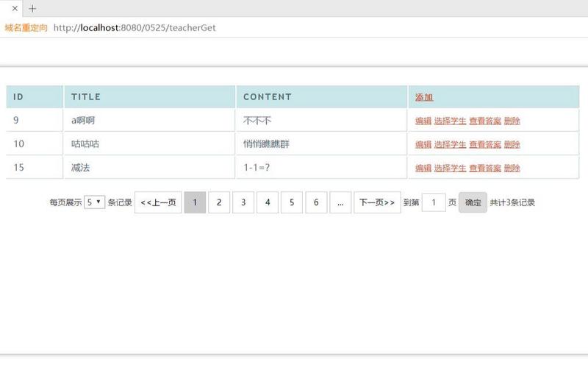This screenshot has width=588, height=368.
Task: Click the TITLE column header
Action: [x=150, y=97]
